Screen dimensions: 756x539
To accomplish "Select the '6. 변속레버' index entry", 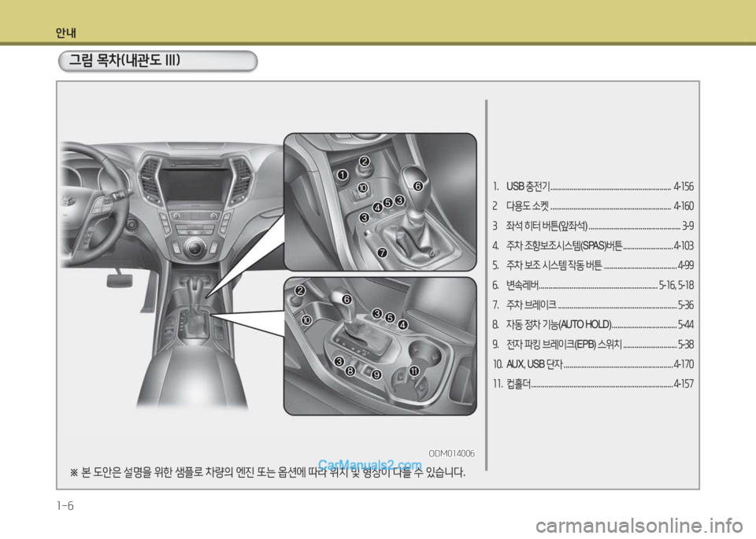I will 593,285.
